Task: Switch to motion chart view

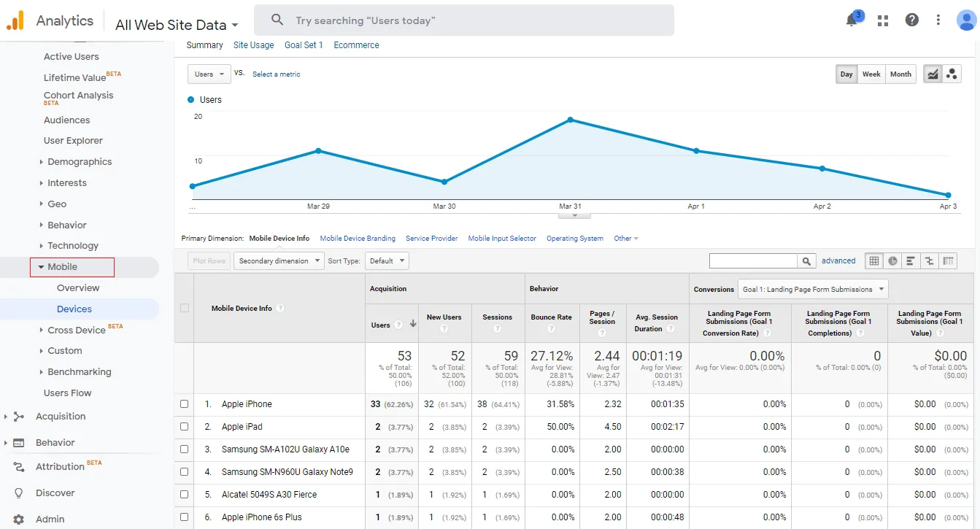Action: click(952, 74)
